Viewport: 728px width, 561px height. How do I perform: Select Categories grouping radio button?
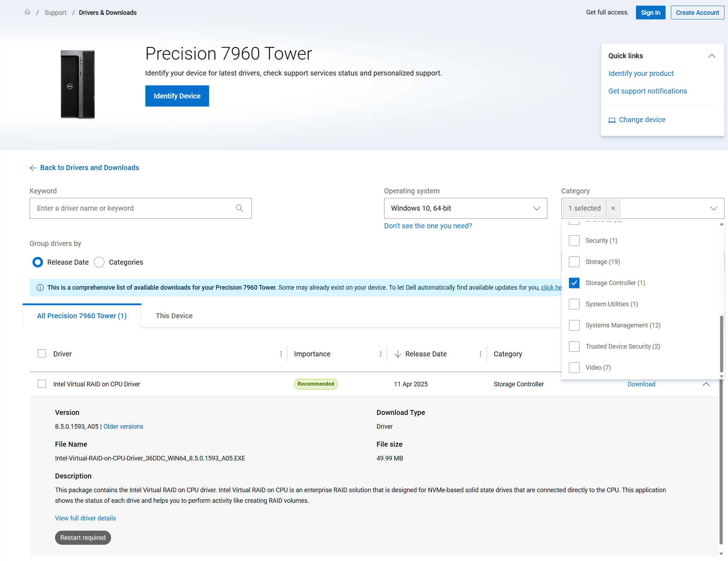(99, 262)
